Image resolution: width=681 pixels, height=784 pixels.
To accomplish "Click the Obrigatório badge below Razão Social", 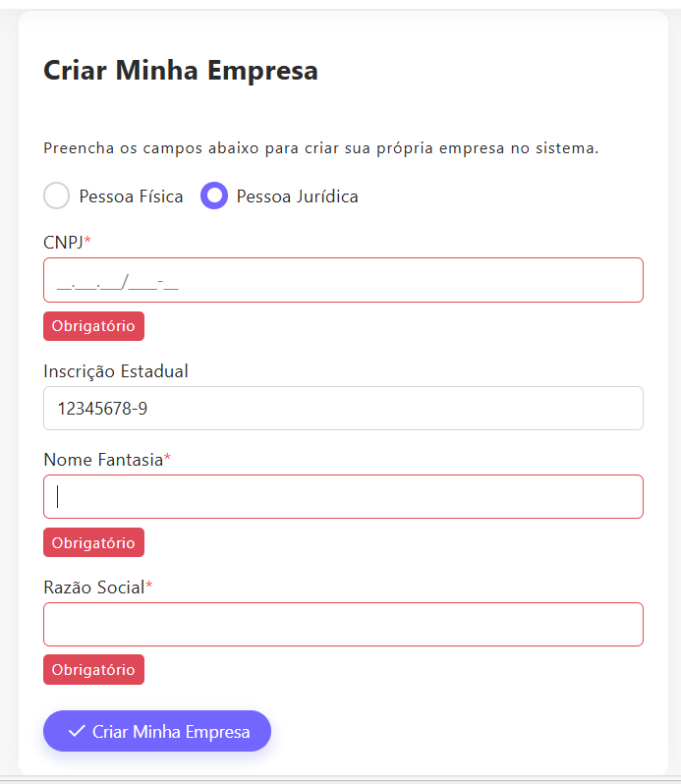I will point(93,669).
